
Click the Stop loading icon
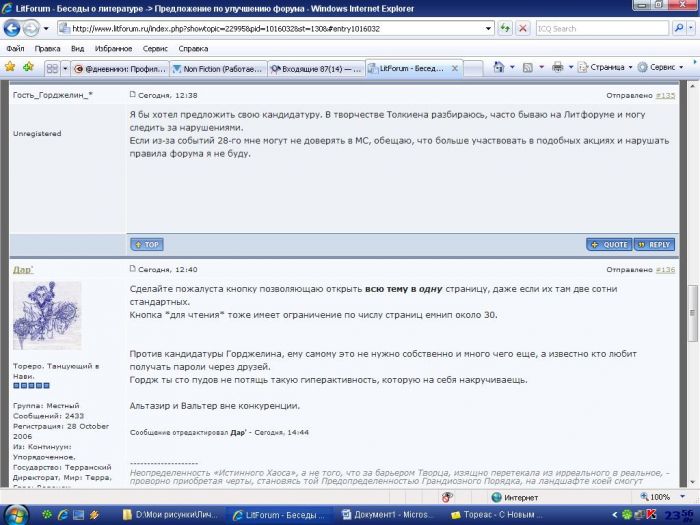pos(523,28)
